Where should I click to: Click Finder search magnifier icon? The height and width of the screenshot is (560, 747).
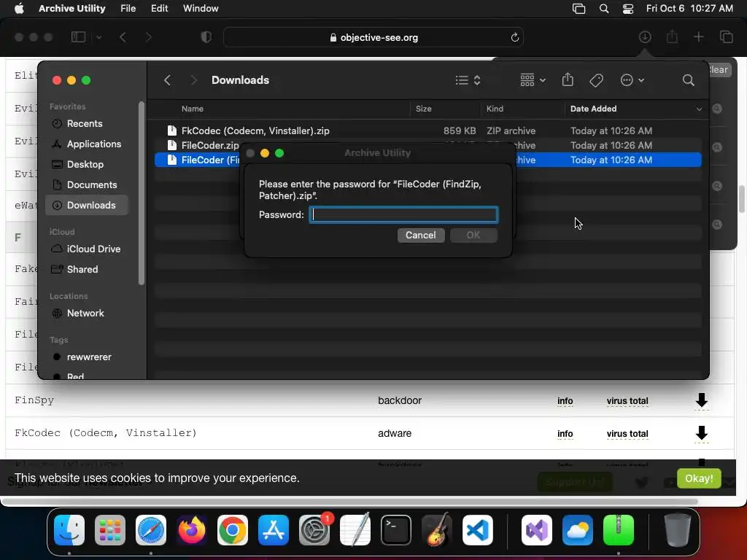coord(688,80)
